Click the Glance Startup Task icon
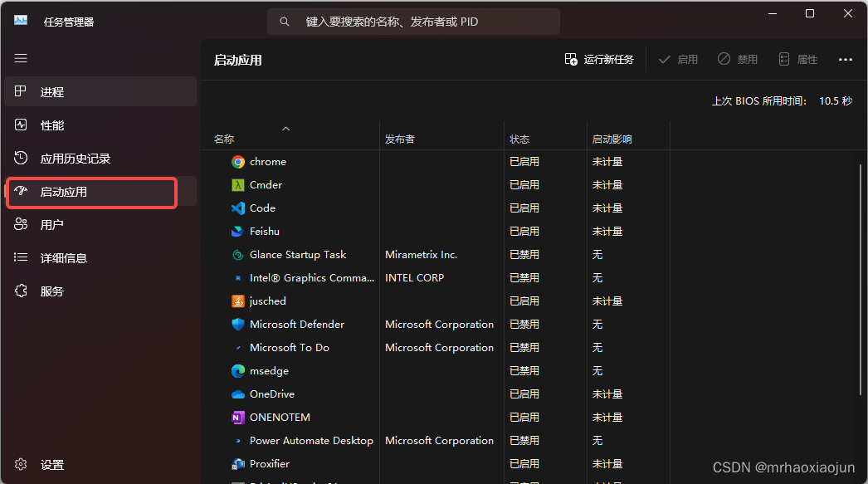Viewport: 868px width, 484px height. [238, 255]
